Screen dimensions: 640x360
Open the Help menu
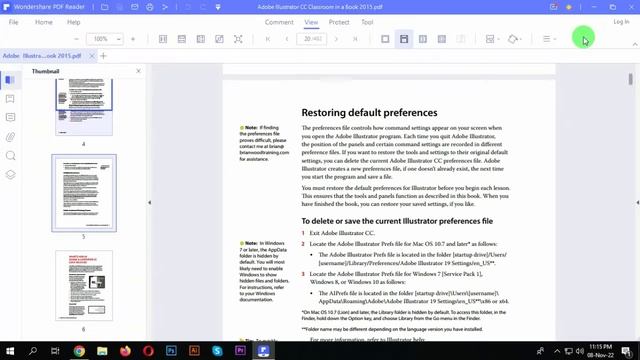(x=73, y=22)
